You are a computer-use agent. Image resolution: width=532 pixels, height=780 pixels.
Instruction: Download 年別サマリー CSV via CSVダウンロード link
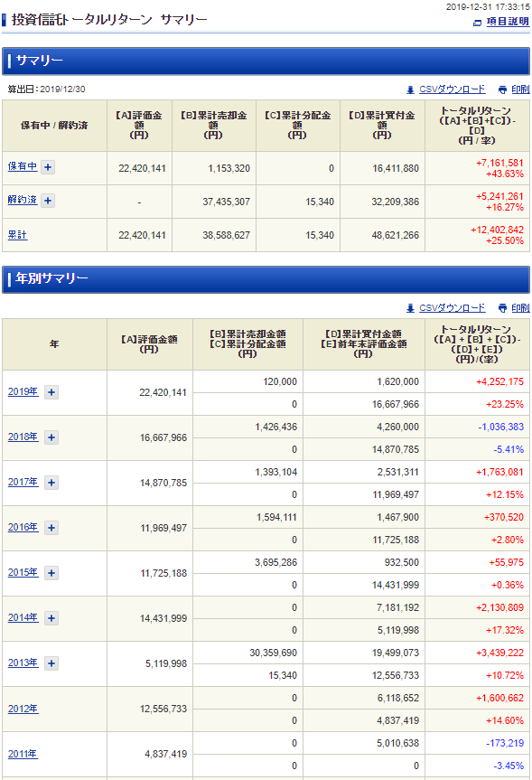pyautogui.click(x=452, y=308)
